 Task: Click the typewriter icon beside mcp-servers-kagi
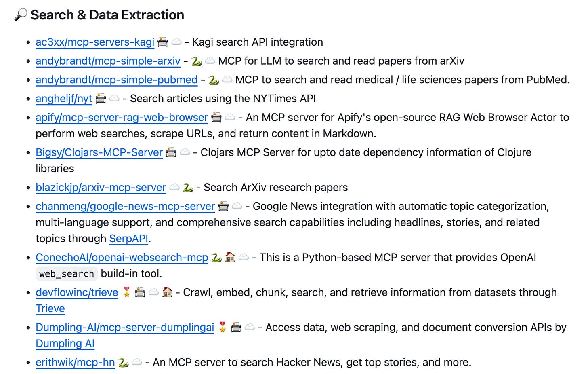coord(163,42)
